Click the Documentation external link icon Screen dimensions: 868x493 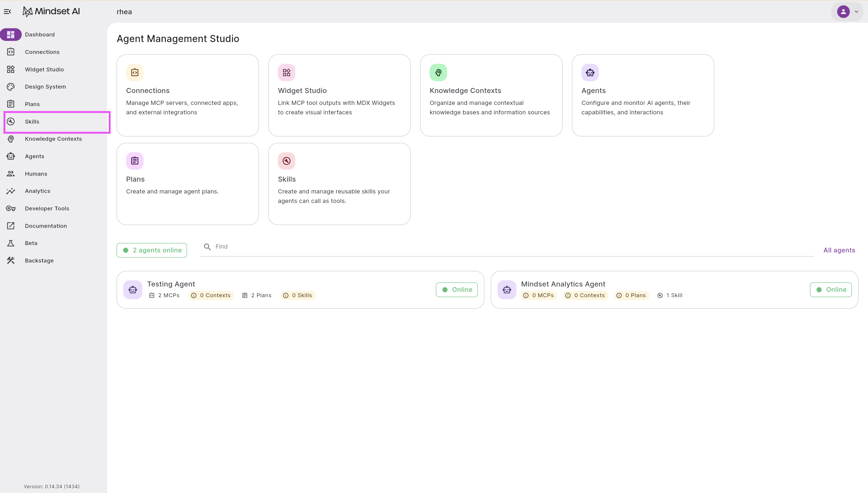pos(11,226)
